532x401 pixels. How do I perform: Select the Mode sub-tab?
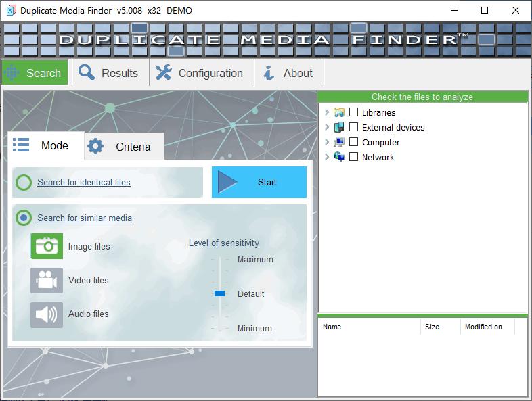[46, 145]
